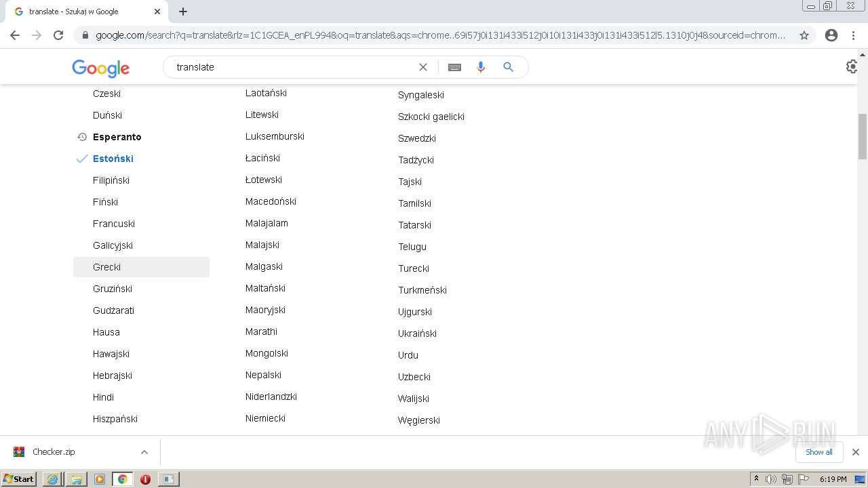Open media player in taskbar
The image size is (868, 488).
[x=100, y=479]
